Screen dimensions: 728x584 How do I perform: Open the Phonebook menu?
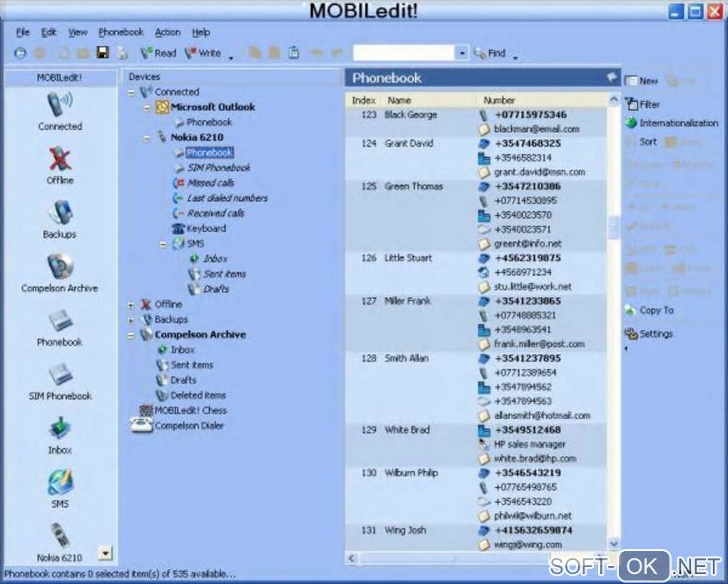121,32
